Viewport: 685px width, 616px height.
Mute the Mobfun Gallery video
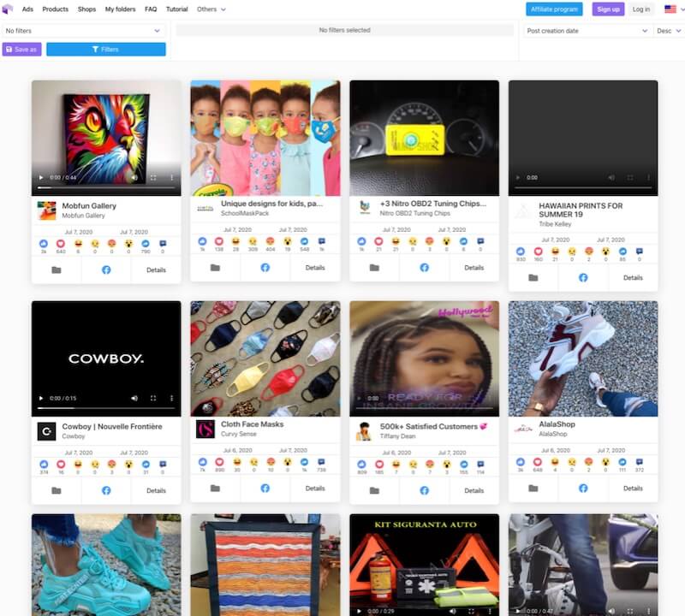134,178
